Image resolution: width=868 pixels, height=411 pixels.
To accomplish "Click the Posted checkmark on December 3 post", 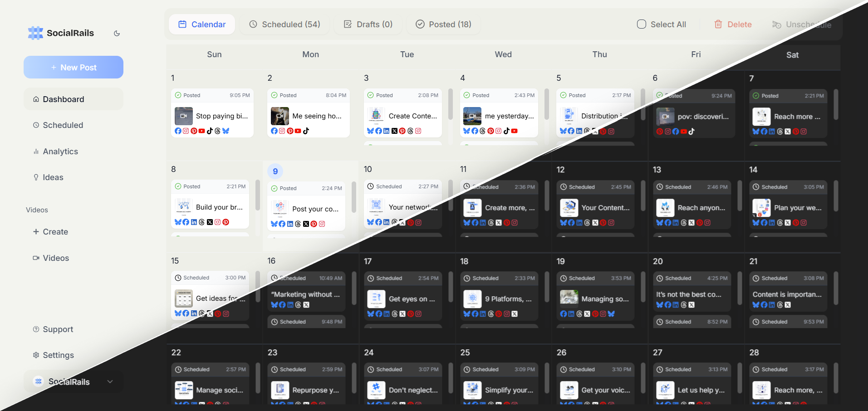I will [370, 95].
